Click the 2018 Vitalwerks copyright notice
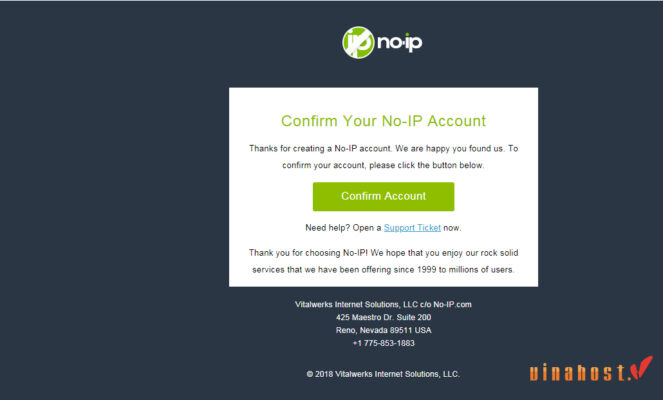The width and height of the screenshot is (663, 400). pyautogui.click(x=384, y=374)
